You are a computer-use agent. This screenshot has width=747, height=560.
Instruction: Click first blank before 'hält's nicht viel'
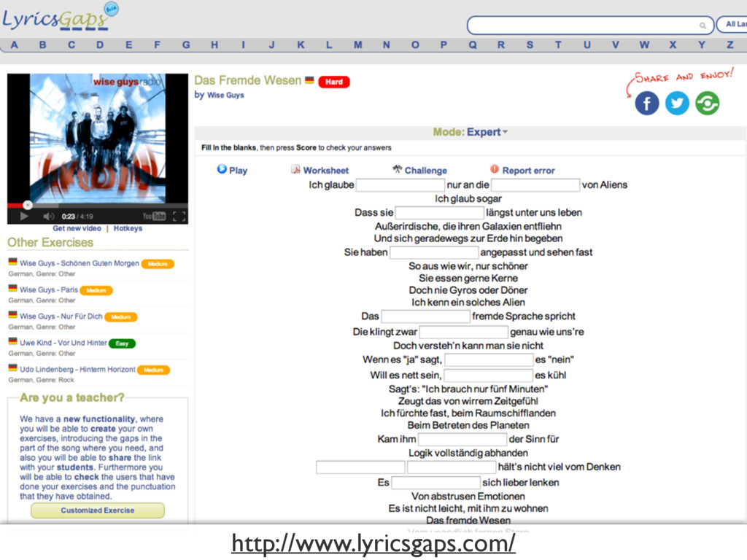[360, 467]
